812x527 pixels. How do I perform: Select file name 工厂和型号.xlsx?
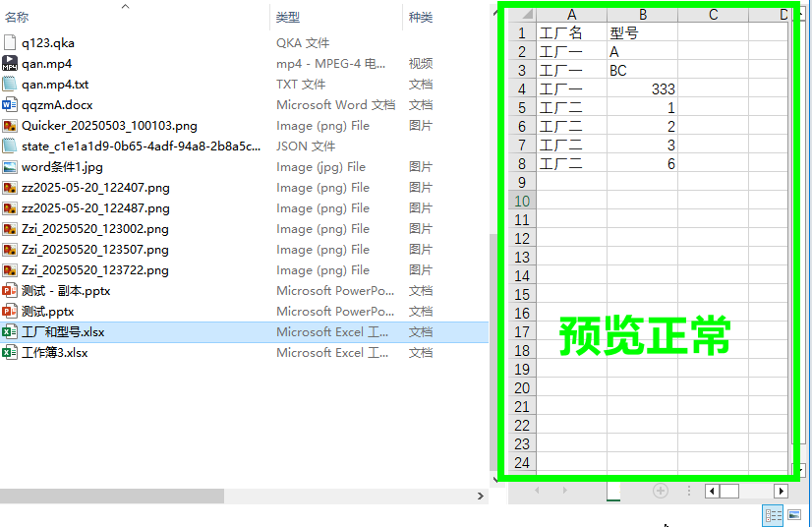pos(63,332)
